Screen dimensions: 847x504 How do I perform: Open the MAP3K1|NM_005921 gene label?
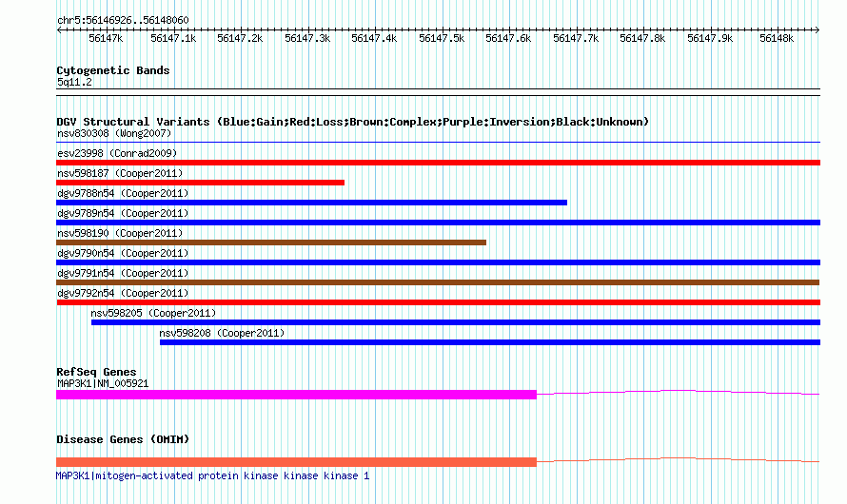[x=103, y=383]
